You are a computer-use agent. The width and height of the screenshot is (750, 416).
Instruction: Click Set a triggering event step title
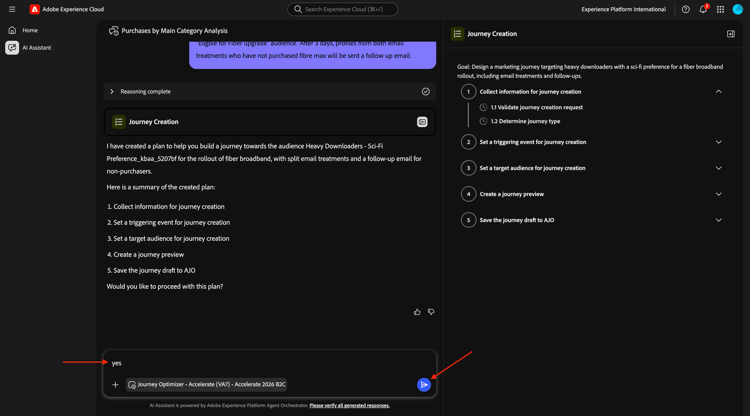pyautogui.click(x=533, y=142)
